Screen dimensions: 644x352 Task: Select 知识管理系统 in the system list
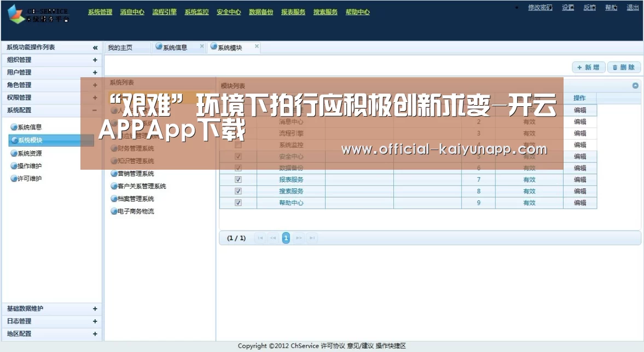pos(132,161)
